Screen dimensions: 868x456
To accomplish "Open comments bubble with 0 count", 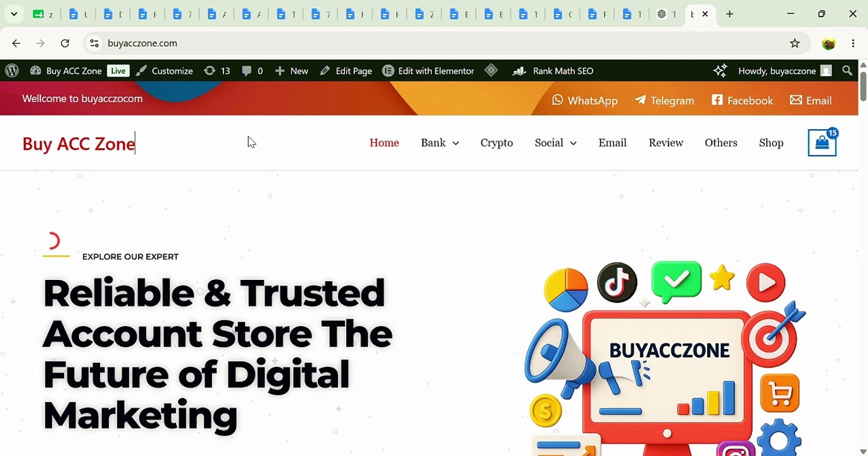I will [252, 71].
